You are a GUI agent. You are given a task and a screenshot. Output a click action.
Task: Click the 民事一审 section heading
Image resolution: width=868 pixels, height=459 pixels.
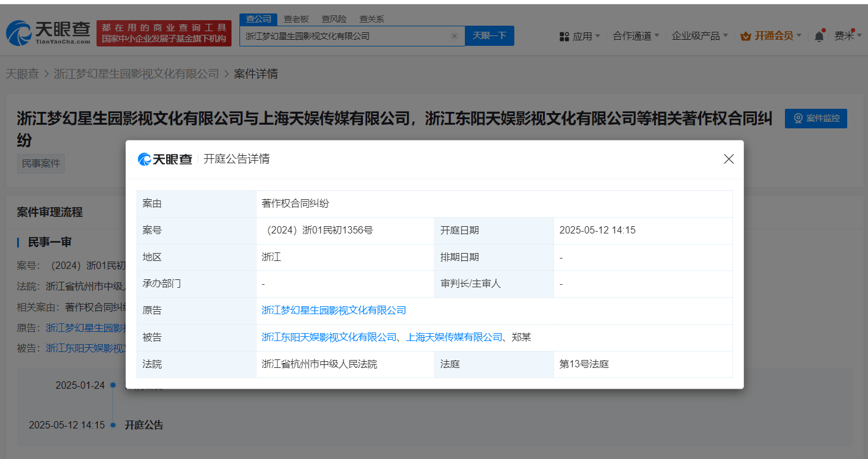(x=50, y=242)
